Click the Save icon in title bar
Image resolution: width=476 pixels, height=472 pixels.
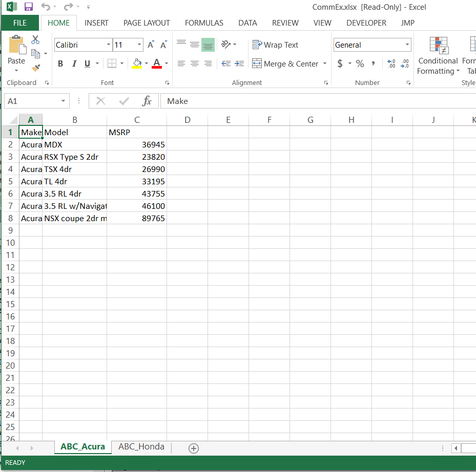click(29, 7)
